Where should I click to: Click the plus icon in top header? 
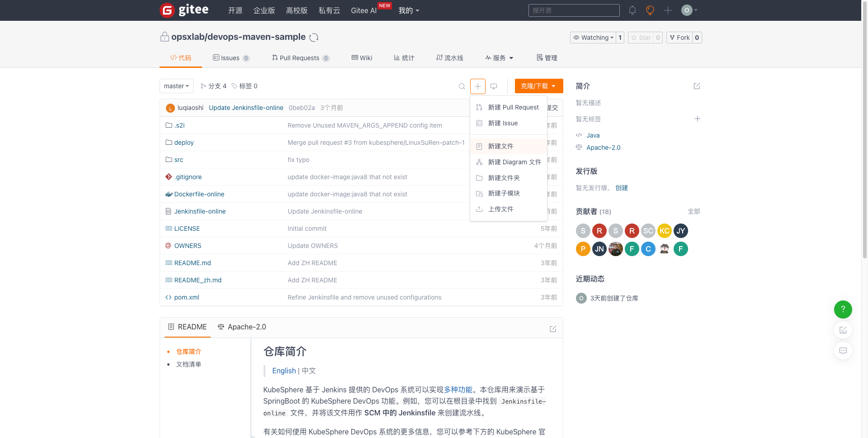(668, 10)
